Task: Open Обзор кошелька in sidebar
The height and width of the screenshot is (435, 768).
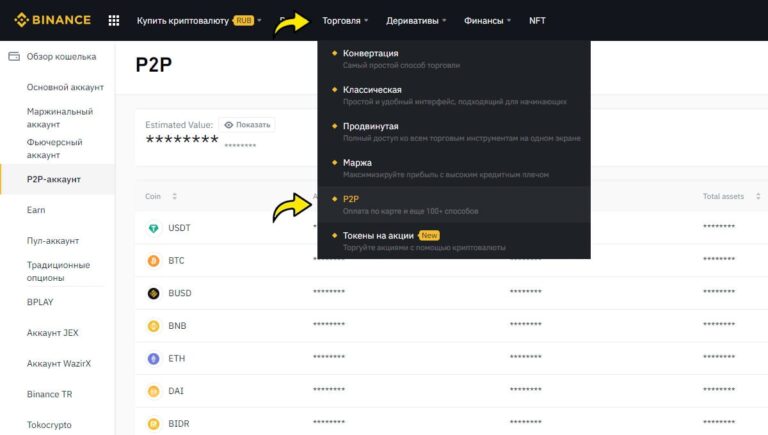Action: click(x=61, y=56)
